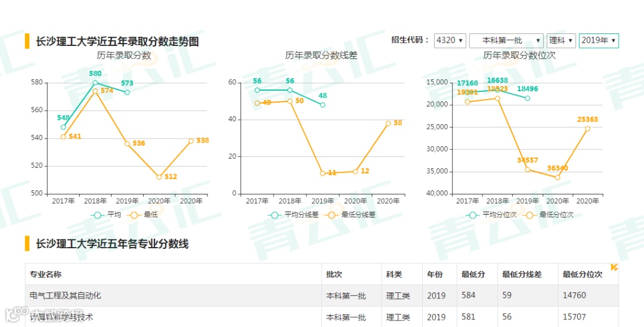Toggle 平均分位次 legend item
644x327 pixels.
coord(491,215)
